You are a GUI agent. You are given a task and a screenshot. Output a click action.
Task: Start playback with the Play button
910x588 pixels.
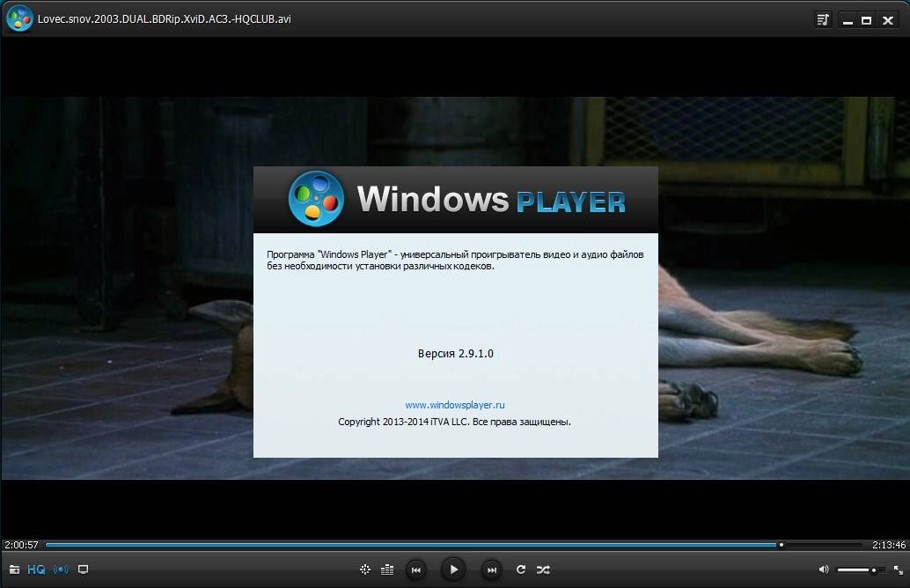454,570
